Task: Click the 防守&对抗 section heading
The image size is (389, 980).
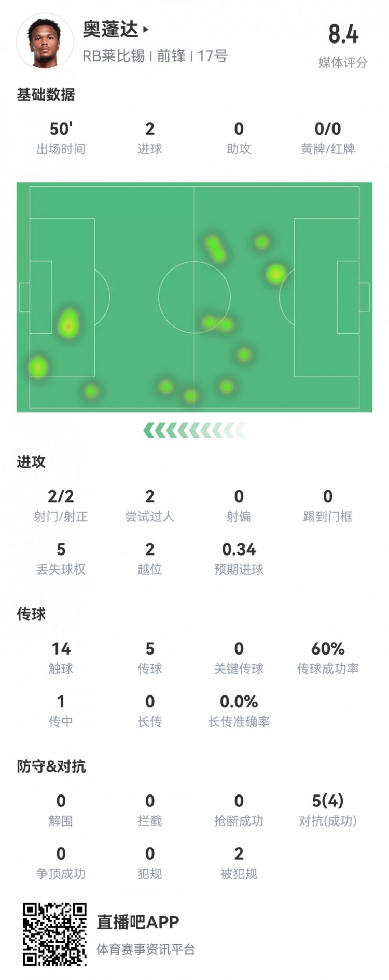Action: click(x=51, y=766)
